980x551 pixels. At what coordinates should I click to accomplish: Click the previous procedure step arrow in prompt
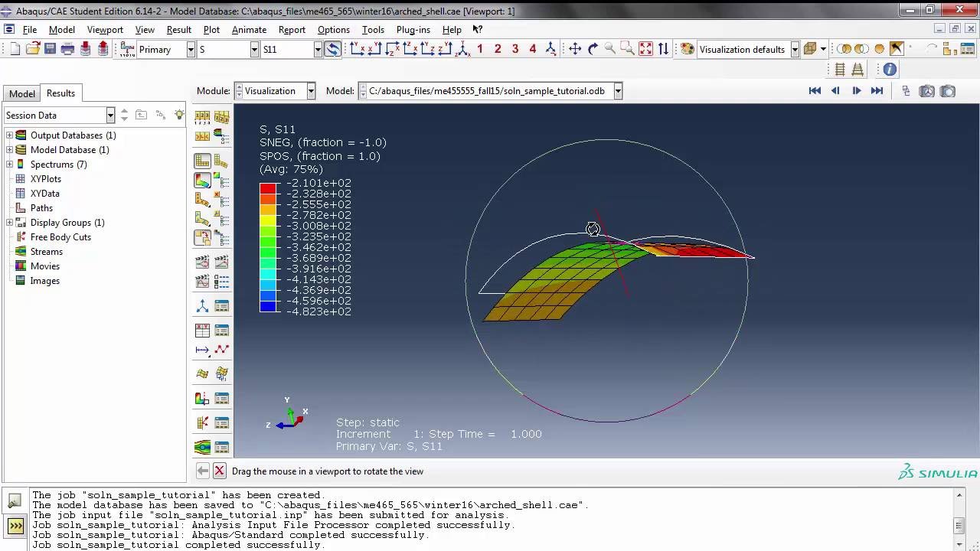(x=202, y=471)
